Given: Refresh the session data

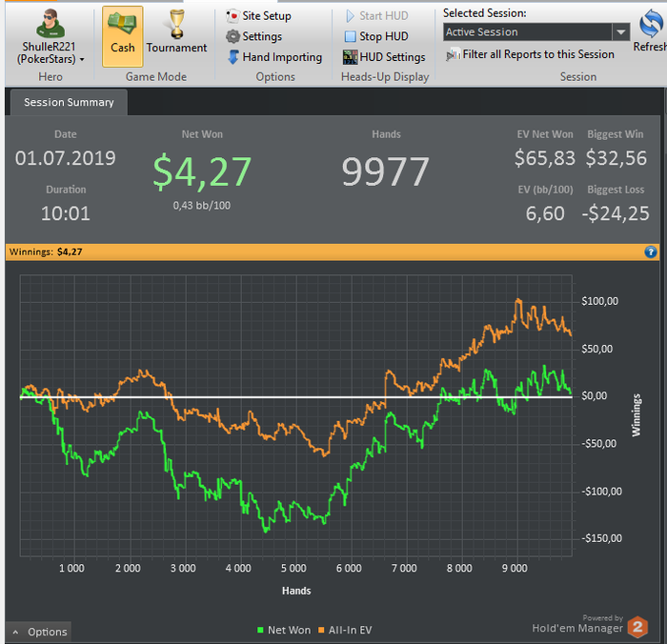Looking at the screenshot, I should pyautogui.click(x=651, y=29).
